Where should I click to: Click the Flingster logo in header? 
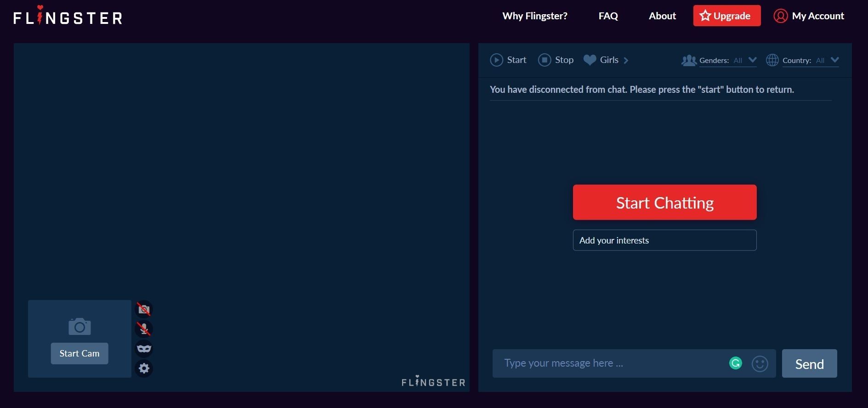tap(68, 17)
